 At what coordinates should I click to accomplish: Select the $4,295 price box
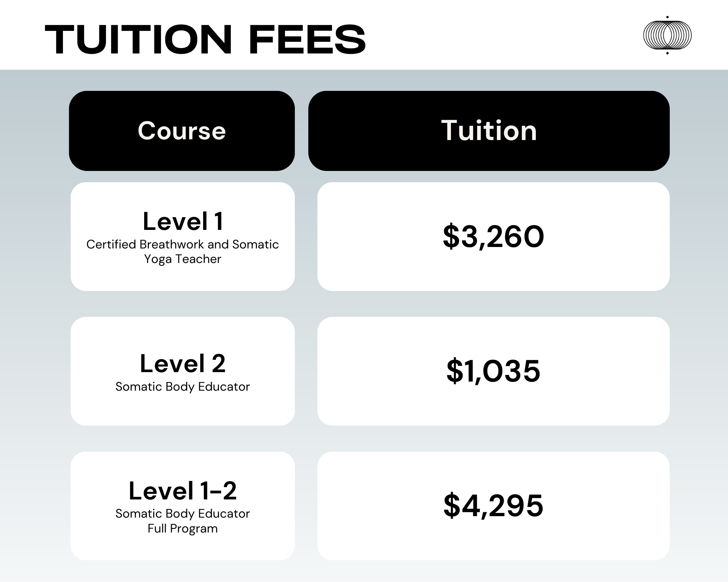(x=493, y=506)
